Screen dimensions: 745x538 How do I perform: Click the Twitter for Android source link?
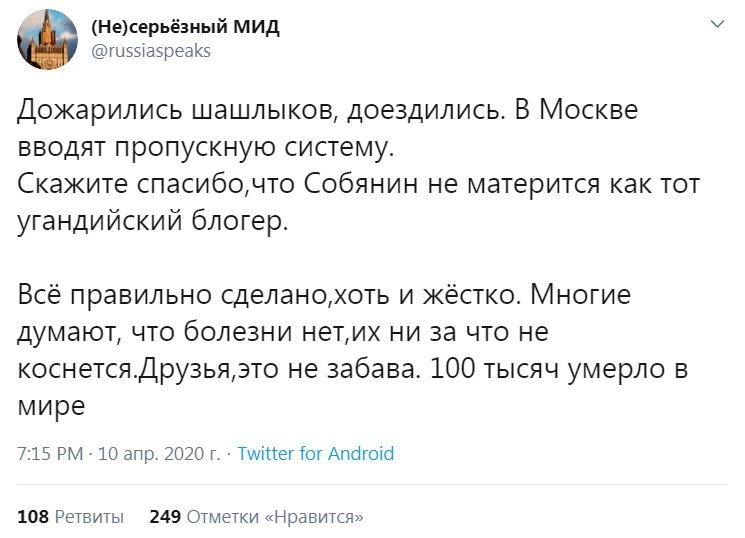point(316,454)
